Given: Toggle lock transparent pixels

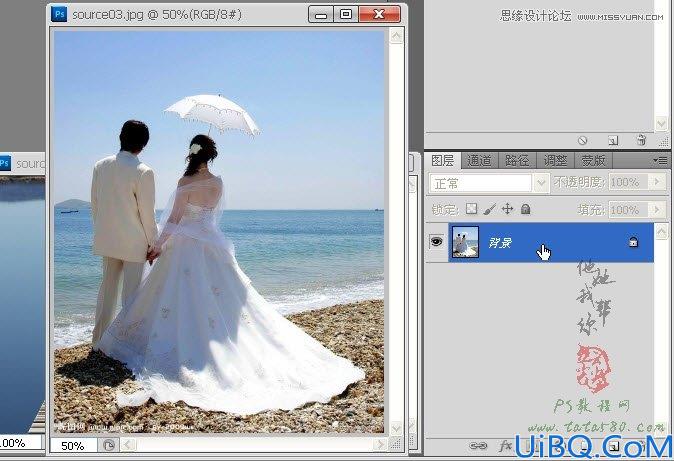Looking at the screenshot, I should 472,209.
